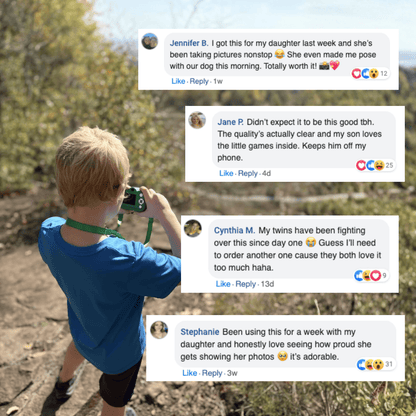The height and width of the screenshot is (416, 416).
Task: Like Jennifer B.'s comment
Action: tap(178, 81)
